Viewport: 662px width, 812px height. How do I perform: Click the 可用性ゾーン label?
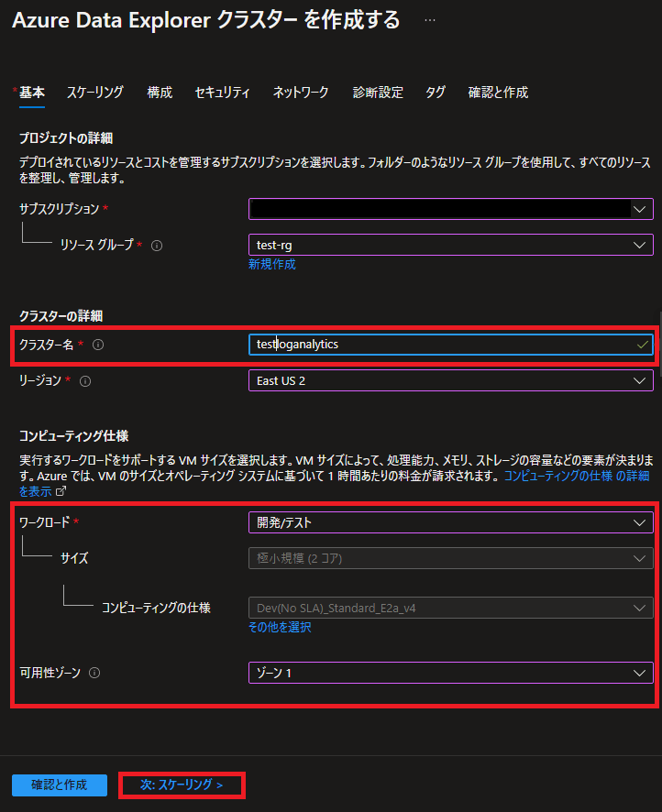pyautogui.click(x=50, y=673)
